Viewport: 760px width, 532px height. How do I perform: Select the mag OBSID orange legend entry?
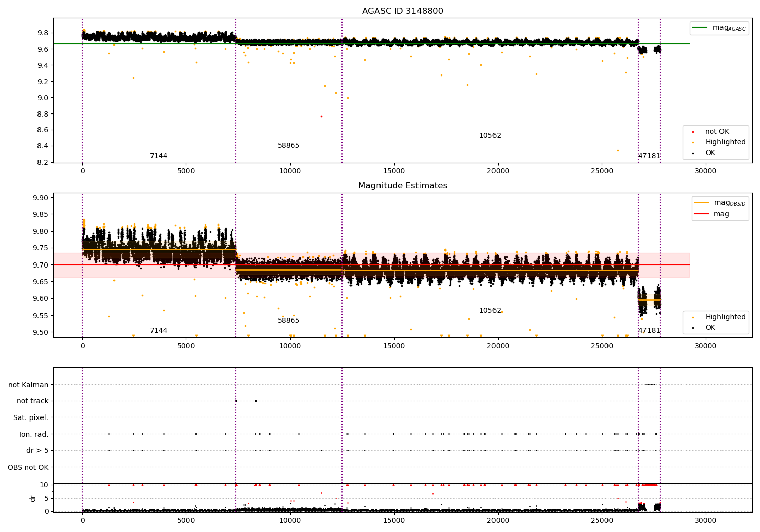point(720,203)
